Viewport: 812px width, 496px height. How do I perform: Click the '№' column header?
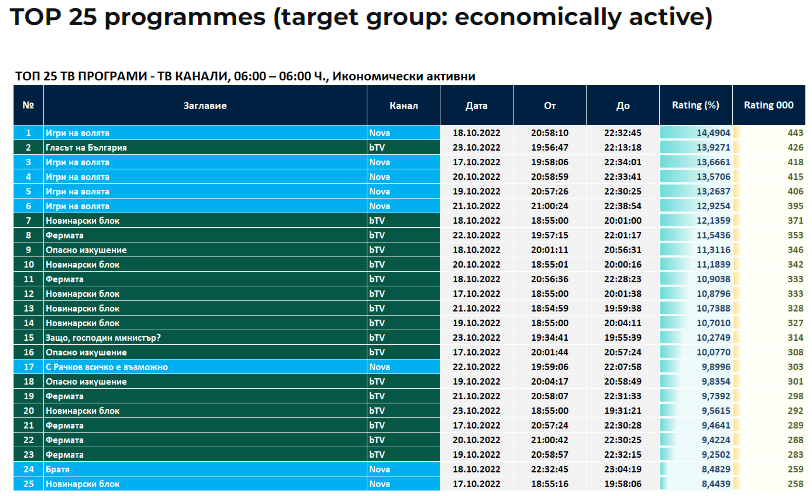[x=28, y=105]
